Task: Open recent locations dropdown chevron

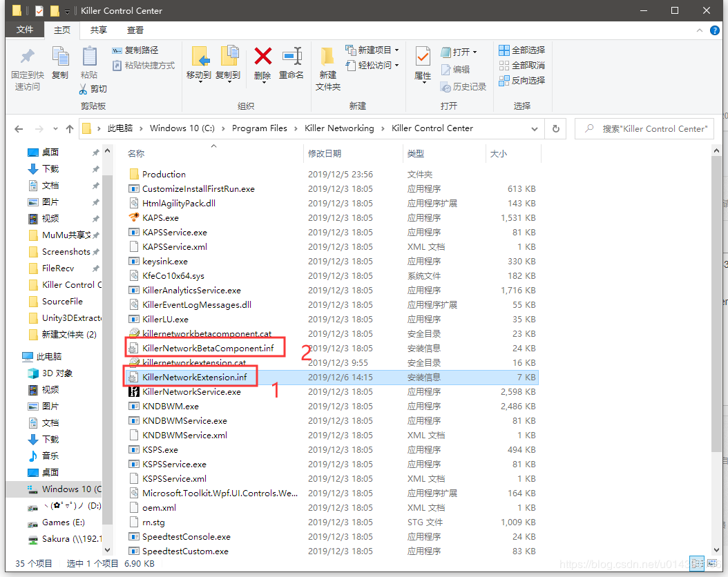Action: click(x=55, y=129)
